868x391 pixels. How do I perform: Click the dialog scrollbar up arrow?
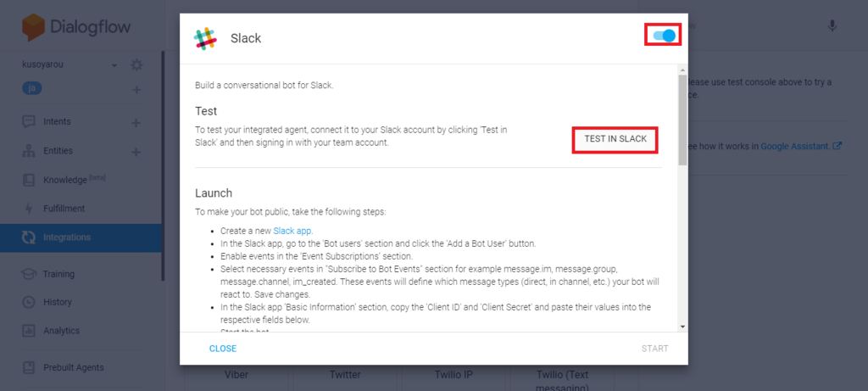click(682, 70)
